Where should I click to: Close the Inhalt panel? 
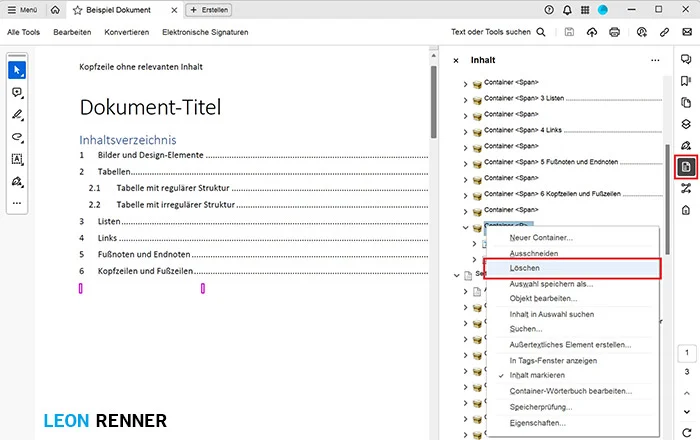(x=456, y=60)
